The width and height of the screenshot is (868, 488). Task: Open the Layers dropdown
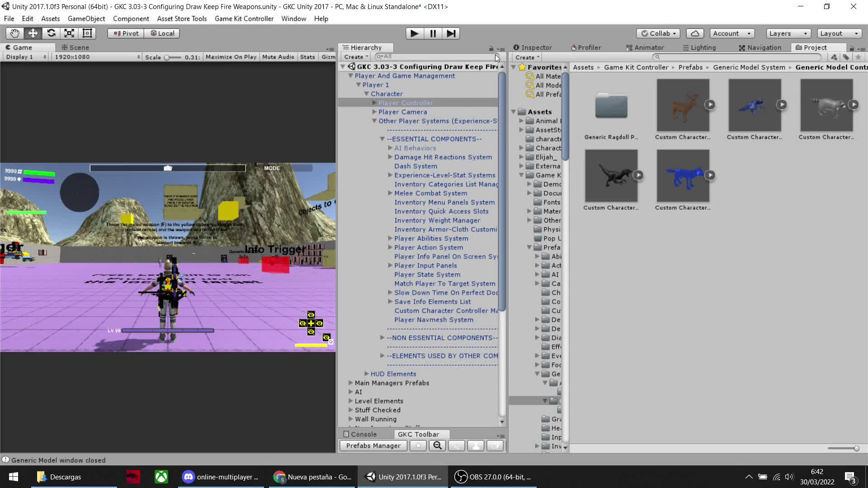(788, 33)
